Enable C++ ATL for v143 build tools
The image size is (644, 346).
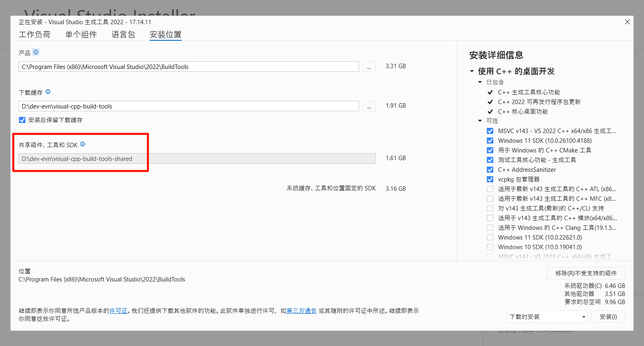(x=490, y=189)
